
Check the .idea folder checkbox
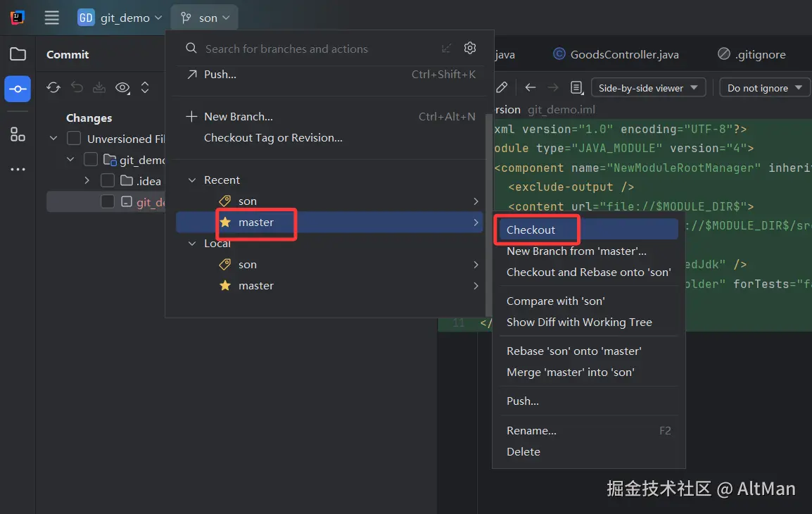pos(107,180)
